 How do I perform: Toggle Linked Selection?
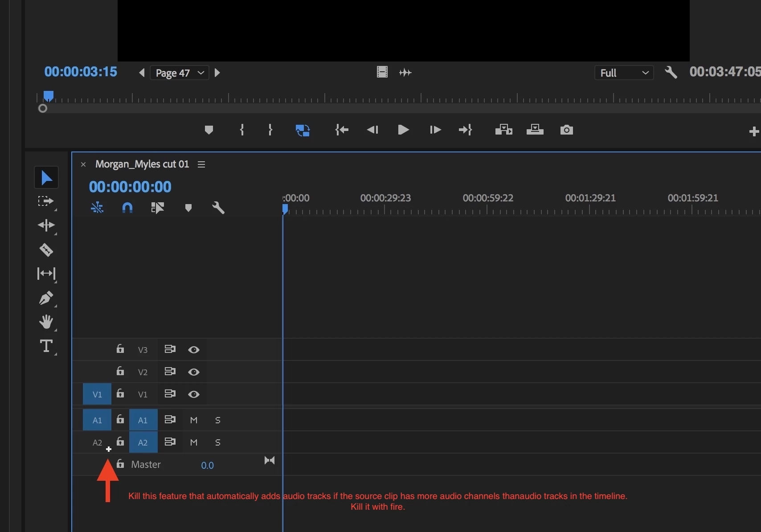click(158, 208)
